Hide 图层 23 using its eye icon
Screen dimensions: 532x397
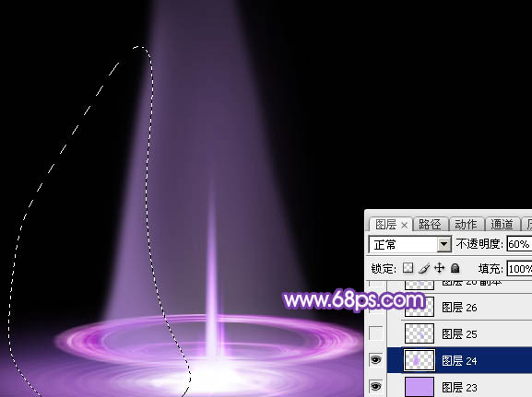coord(375,387)
